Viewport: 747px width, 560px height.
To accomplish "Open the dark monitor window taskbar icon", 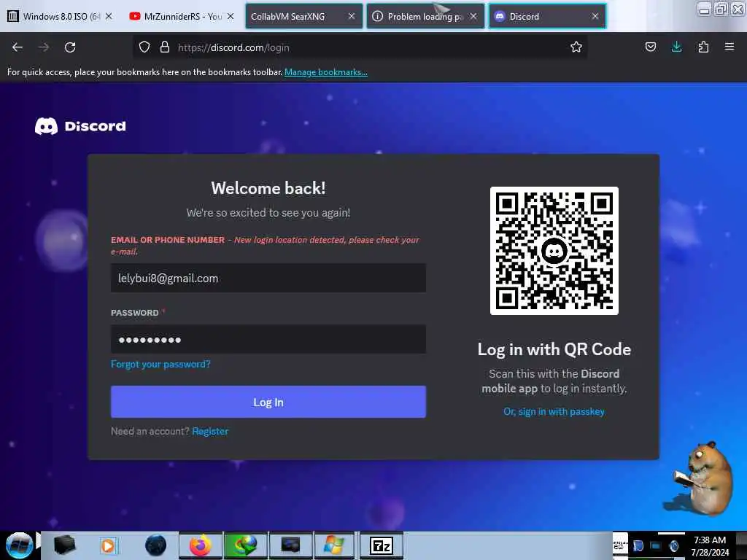I will tap(290, 545).
